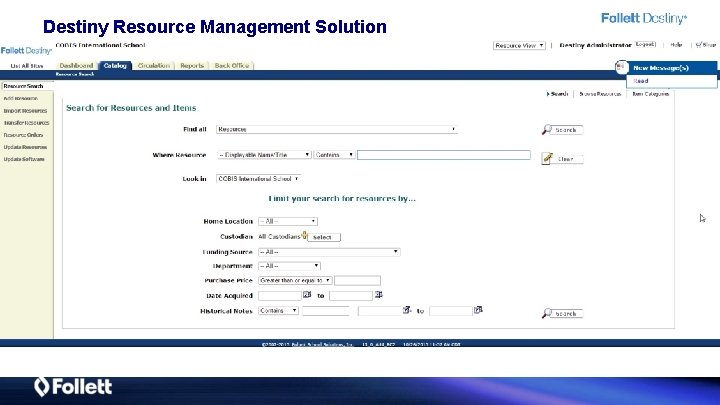The height and width of the screenshot is (405, 720).
Task: Click the Logout button
Action: [645, 45]
